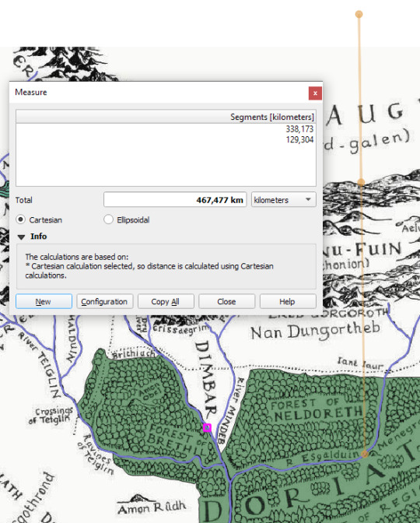Click the New button
This screenshot has width=420, height=523.
coord(44,301)
